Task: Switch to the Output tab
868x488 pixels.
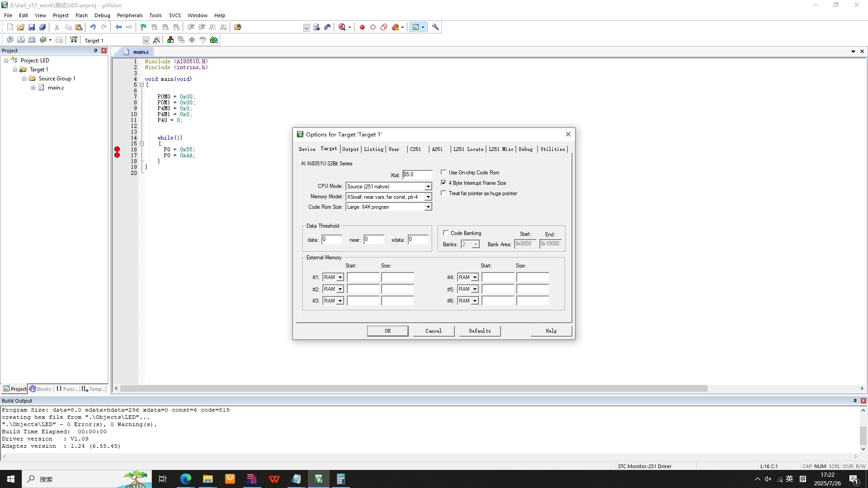Action: (x=350, y=149)
